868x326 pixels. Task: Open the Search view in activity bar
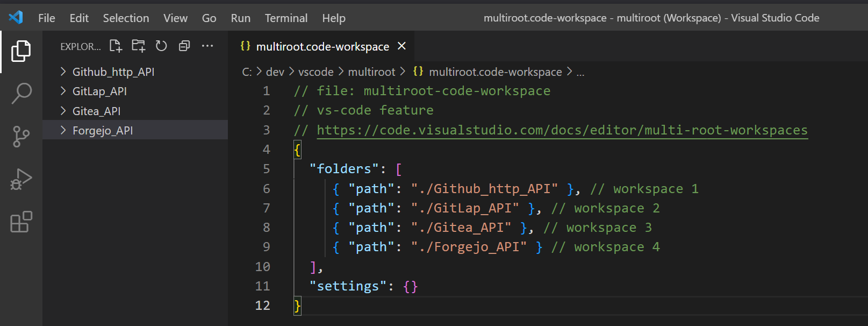coord(21,93)
